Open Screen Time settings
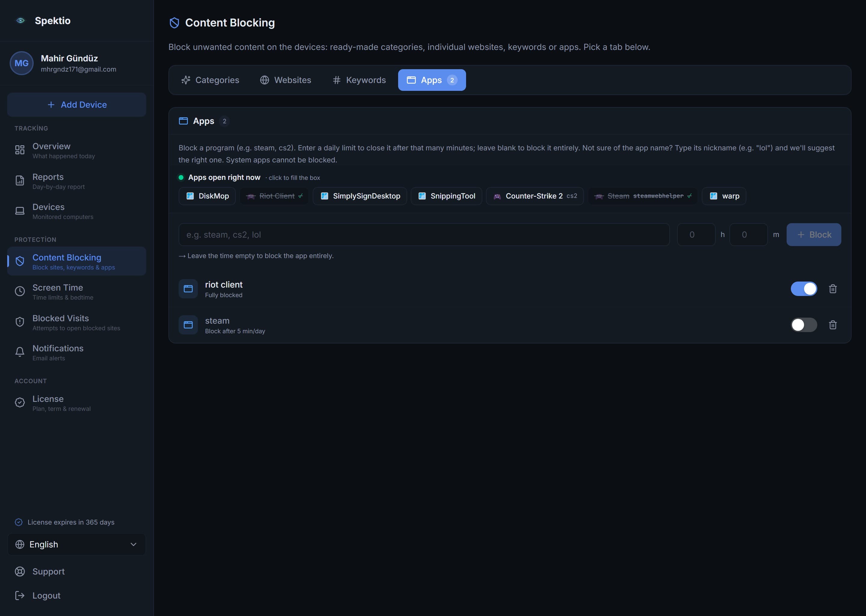Viewport: 866px width, 616px height. pos(77,292)
